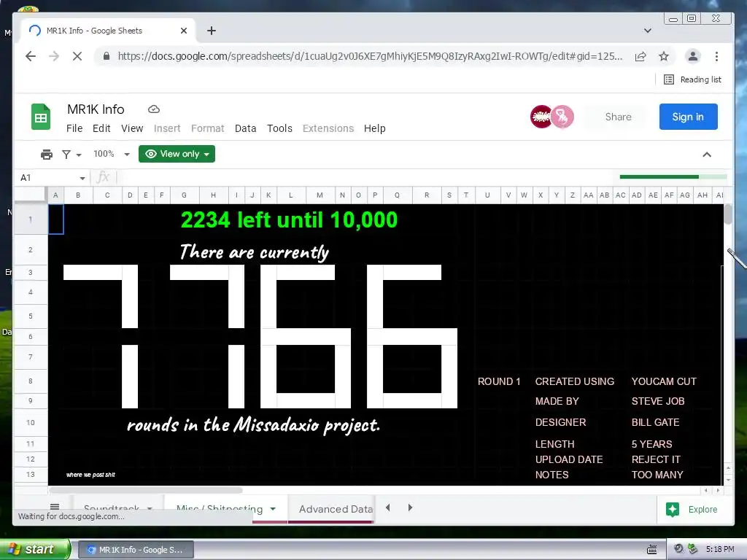The height and width of the screenshot is (560, 747).
Task: Click the 2234 left until 10,000 text
Action: click(x=289, y=220)
